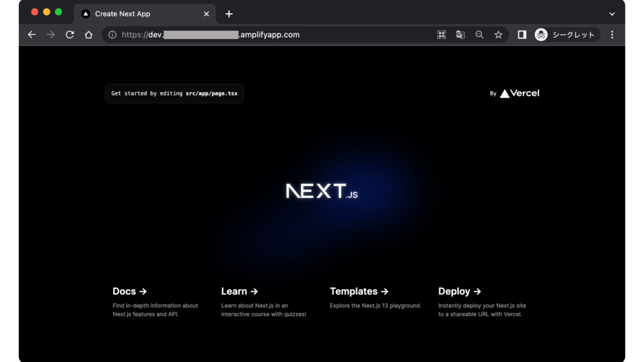Bookmark this page with the star icon
Viewport: 644px width, 362px height.
tap(498, 35)
